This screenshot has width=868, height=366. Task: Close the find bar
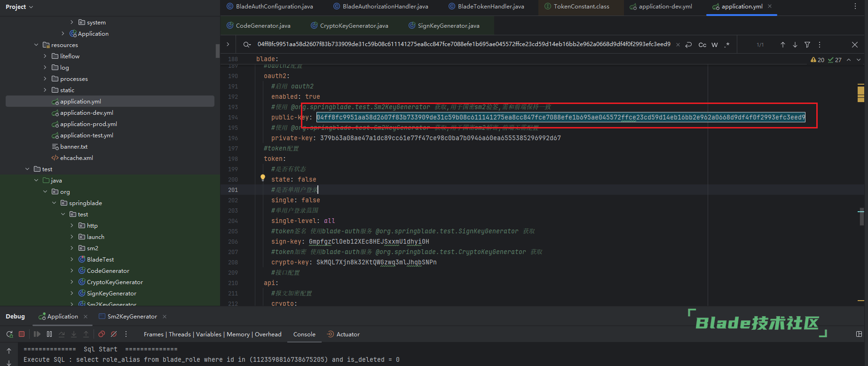pyautogui.click(x=855, y=45)
